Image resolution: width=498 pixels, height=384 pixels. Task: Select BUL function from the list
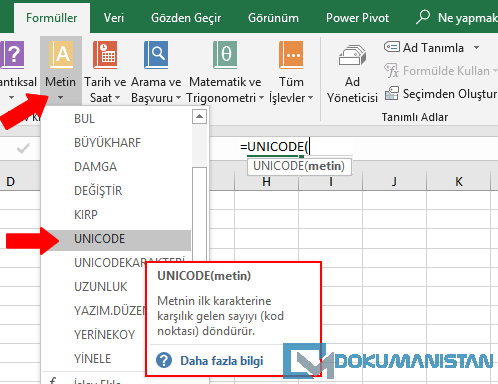pos(116,119)
